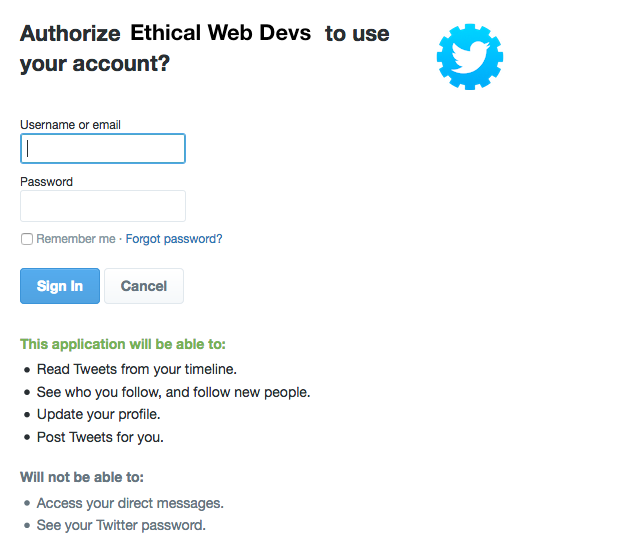This screenshot has height=555, width=637.
Task: Click the Password field label
Action: [46, 182]
